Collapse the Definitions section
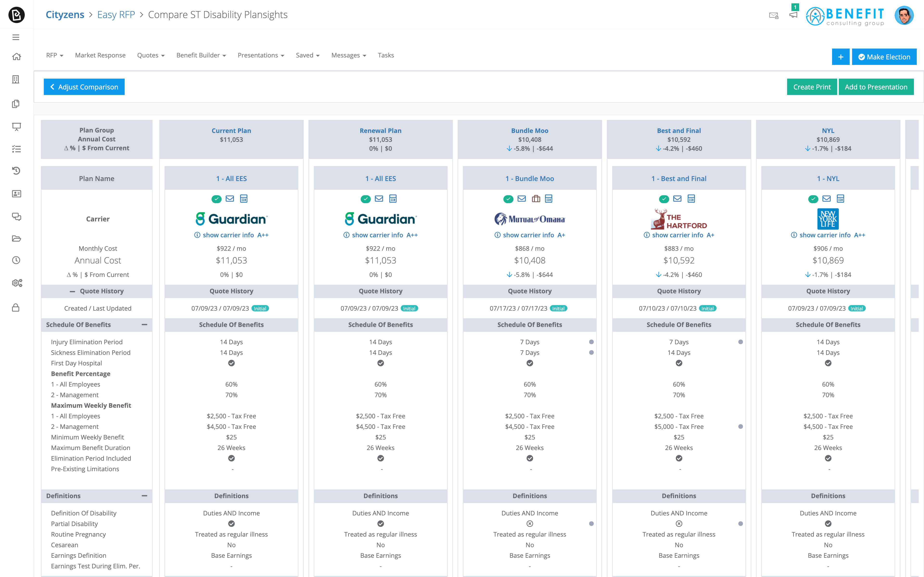The height and width of the screenshot is (577, 924). [144, 496]
